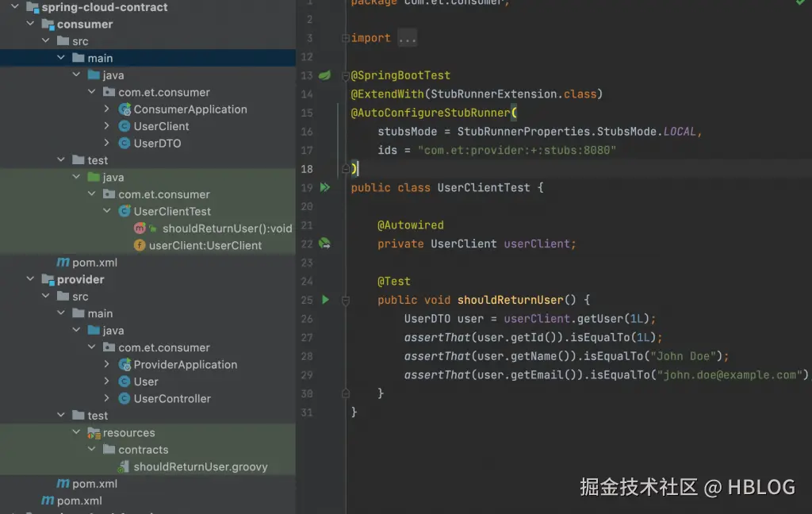Image resolution: width=812 pixels, height=514 pixels.
Task: Click the fold-end marker on line 30
Action: [346, 393]
